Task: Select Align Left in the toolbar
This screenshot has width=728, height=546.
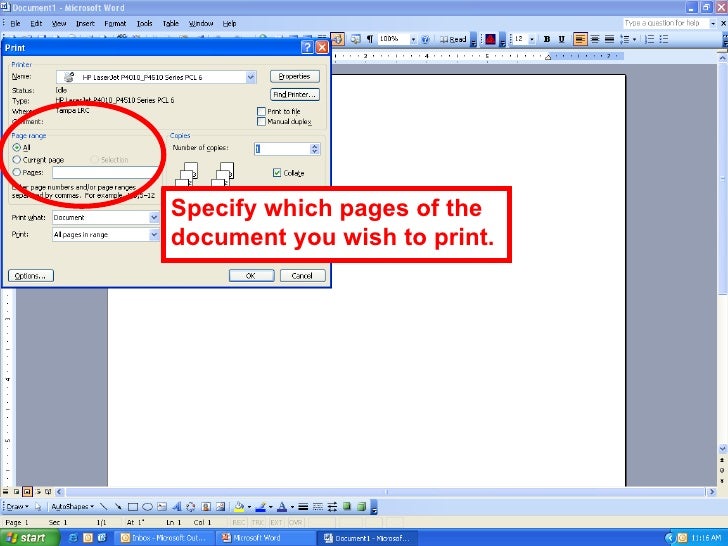Action: tap(580, 39)
